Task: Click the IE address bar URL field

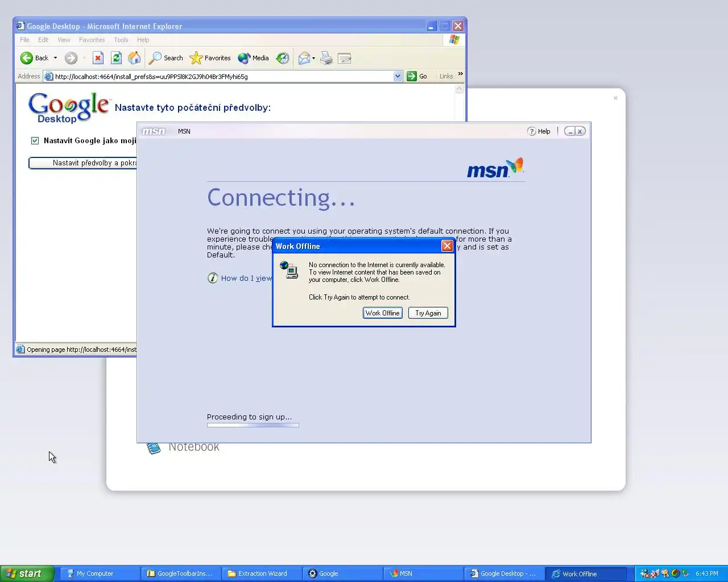Action: coord(223,76)
